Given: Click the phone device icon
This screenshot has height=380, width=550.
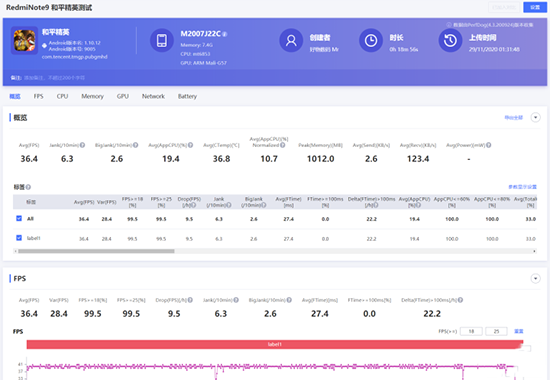Looking at the screenshot, I should click(162, 40).
